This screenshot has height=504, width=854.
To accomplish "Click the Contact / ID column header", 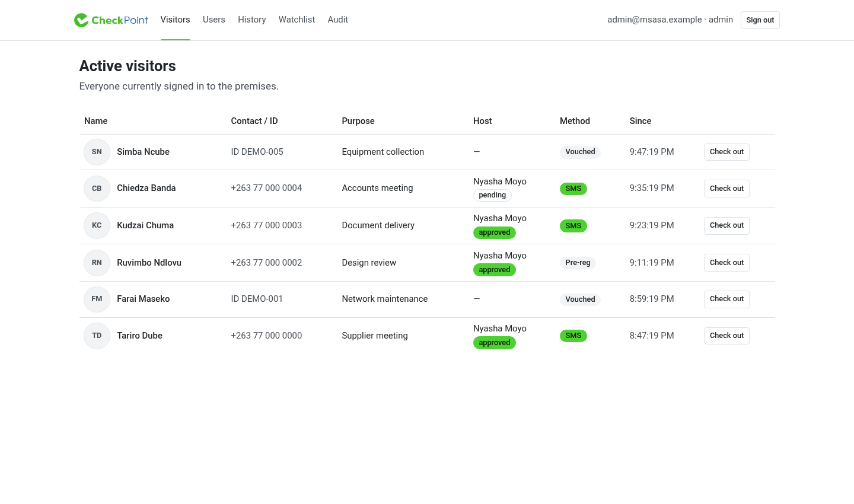I will click(x=254, y=121).
